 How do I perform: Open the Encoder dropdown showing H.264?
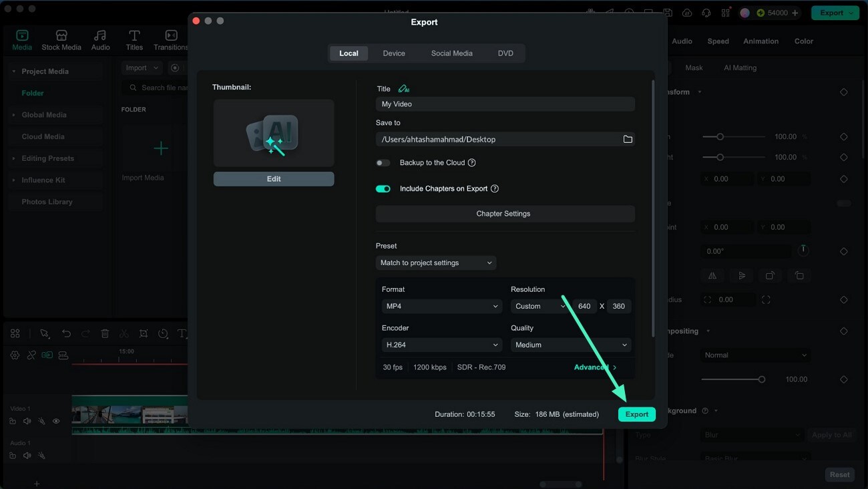pos(441,345)
